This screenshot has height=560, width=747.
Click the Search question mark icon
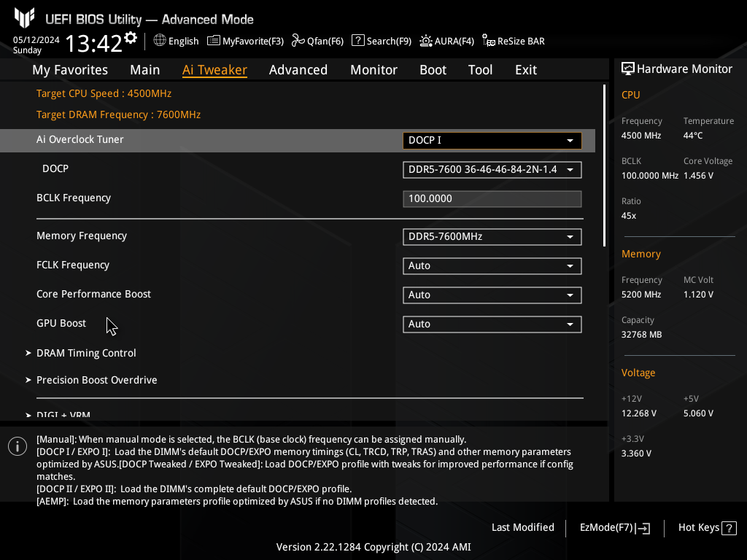(x=357, y=41)
